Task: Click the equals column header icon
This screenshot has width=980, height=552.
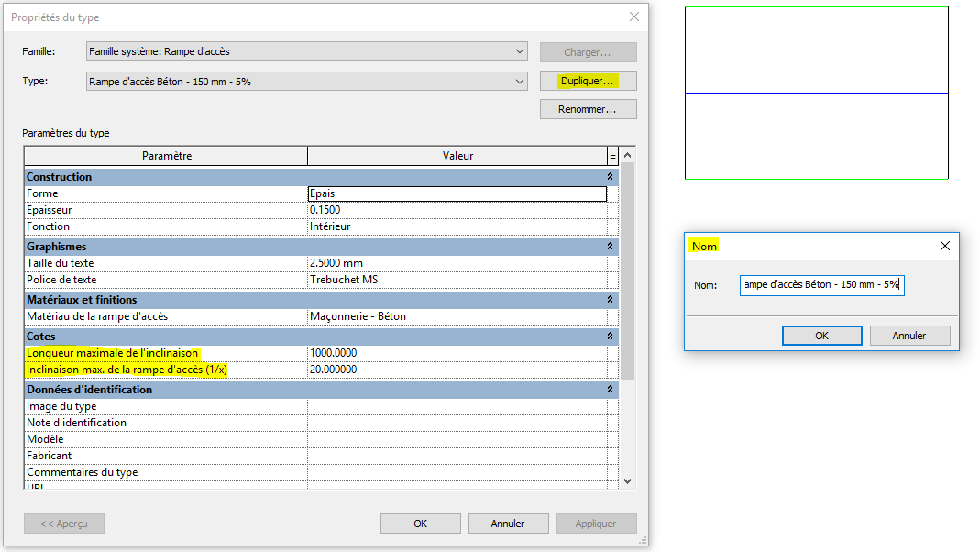Action: point(611,155)
